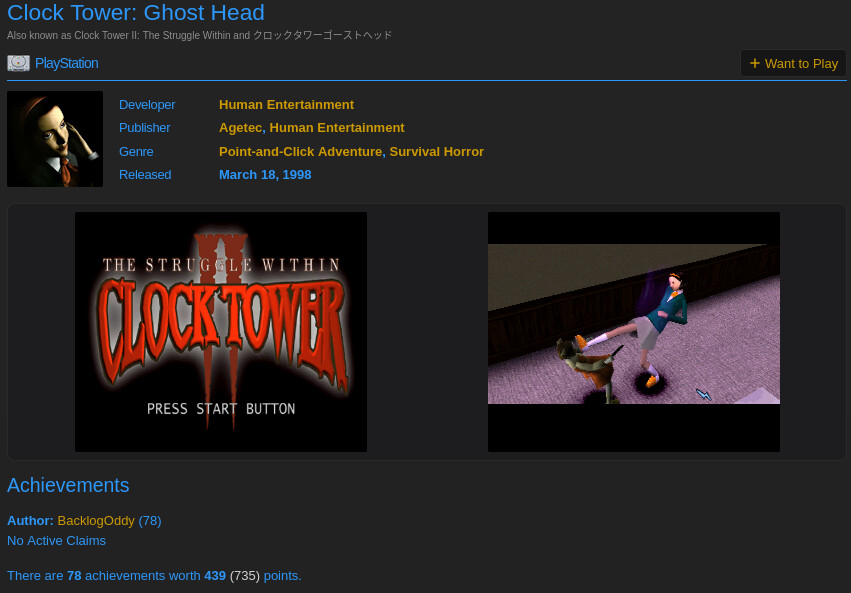
Task: Click the No Active Claims link
Action: coord(56,541)
